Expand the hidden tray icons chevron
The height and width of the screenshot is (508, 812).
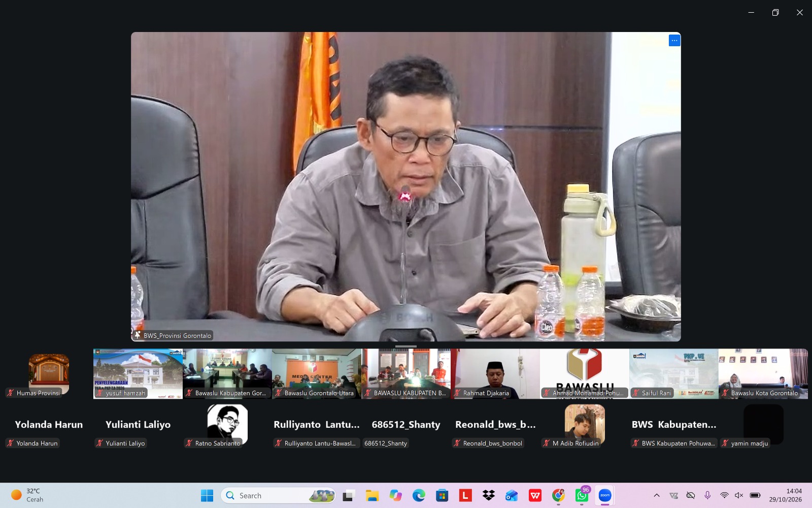click(657, 495)
